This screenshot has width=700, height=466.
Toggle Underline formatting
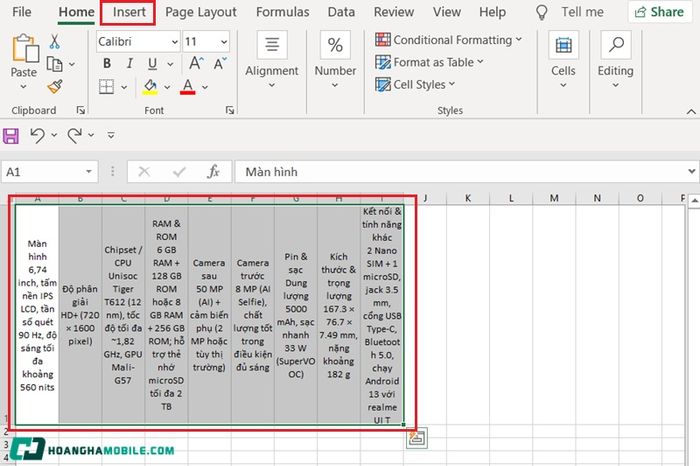(152, 64)
